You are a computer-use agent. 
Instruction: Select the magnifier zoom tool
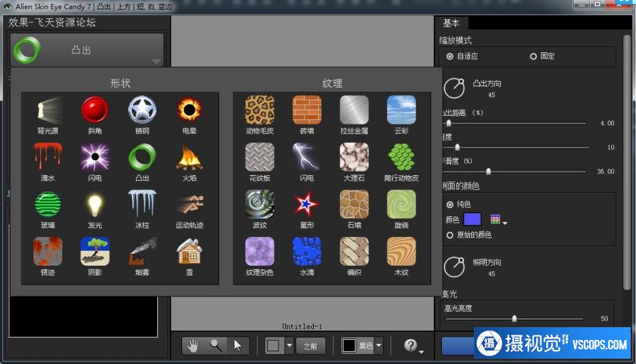pos(216,346)
